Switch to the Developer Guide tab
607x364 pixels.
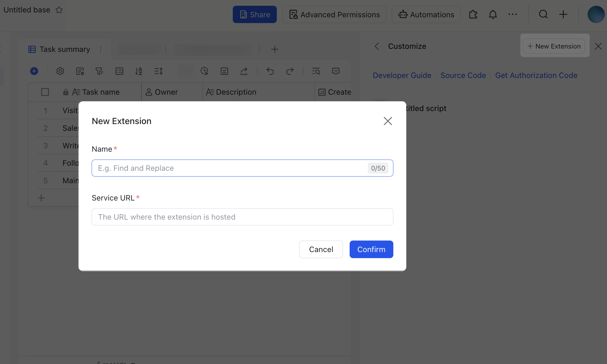click(x=402, y=75)
